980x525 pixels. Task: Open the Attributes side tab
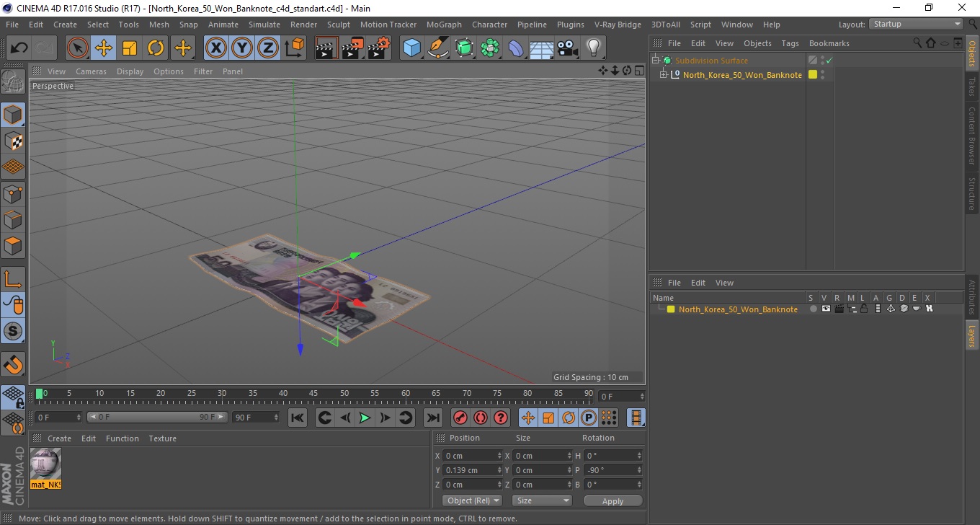972,297
